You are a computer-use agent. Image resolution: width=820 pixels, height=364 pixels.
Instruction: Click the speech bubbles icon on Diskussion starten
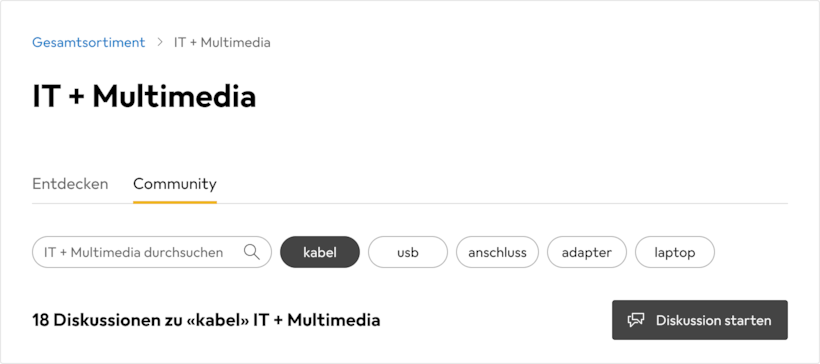click(x=636, y=320)
